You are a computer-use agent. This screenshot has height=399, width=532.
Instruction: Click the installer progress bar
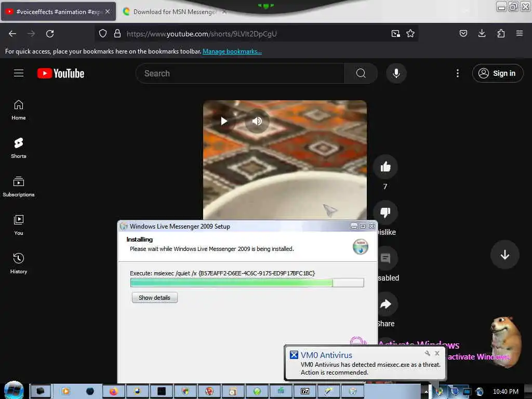tap(247, 283)
